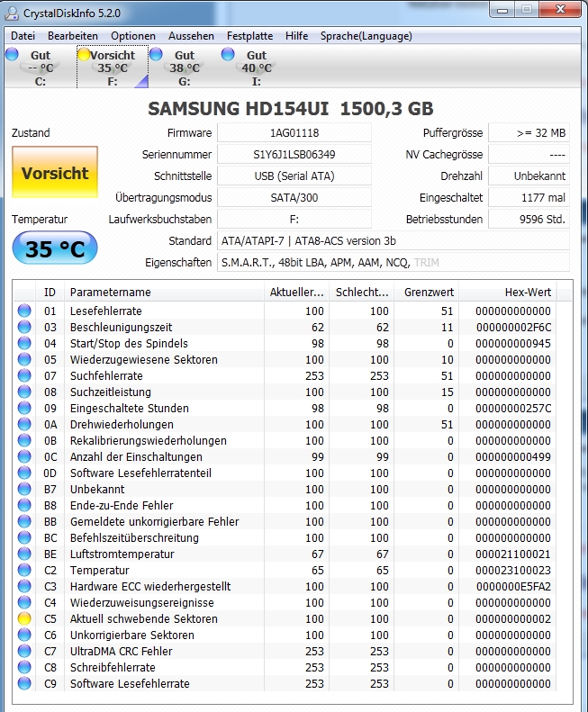Click the Puffergrösse value >= 32 MB
Viewport: 588px width, 712px height.
[529, 132]
